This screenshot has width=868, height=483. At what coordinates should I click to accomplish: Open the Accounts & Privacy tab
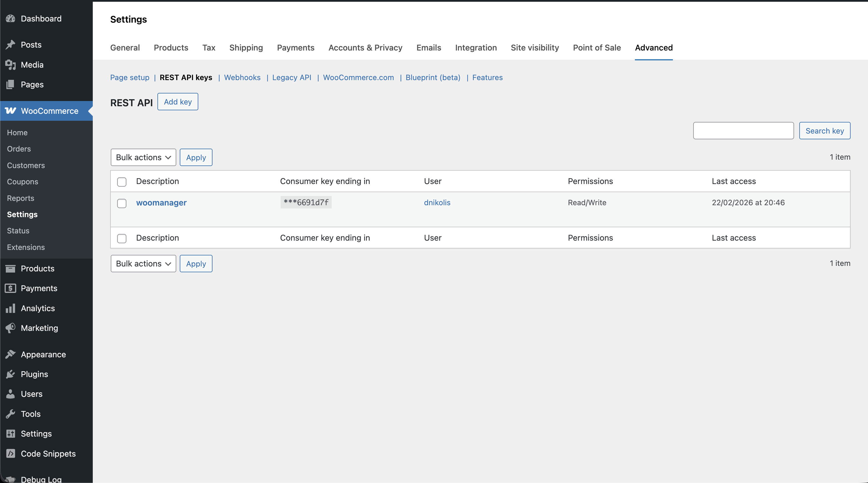pyautogui.click(x=365, y=48)
